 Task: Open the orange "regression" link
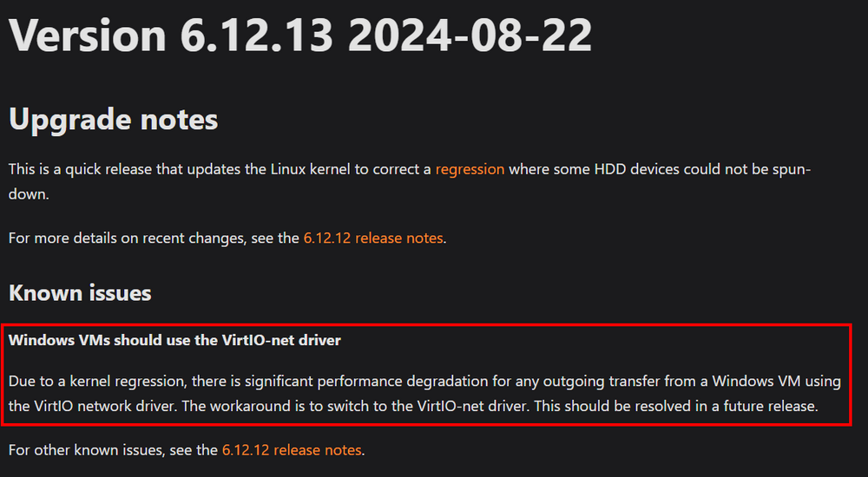pyautogui.click(x=470, y=169)
